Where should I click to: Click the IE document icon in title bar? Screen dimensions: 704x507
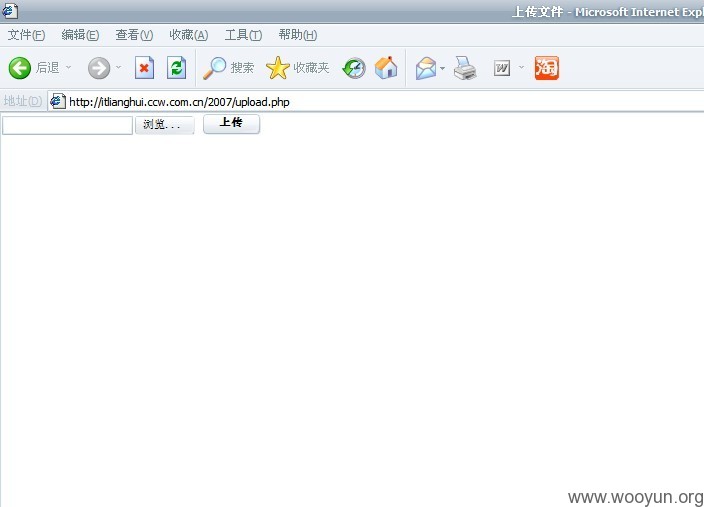click(10, 11)
